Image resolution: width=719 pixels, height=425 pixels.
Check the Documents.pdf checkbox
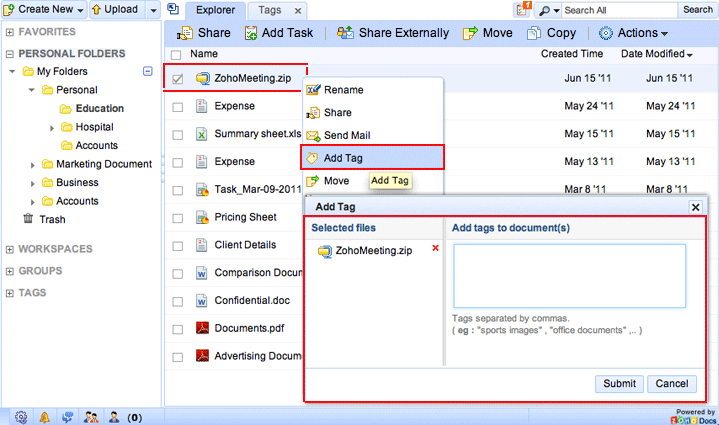[x=177, y=329]
